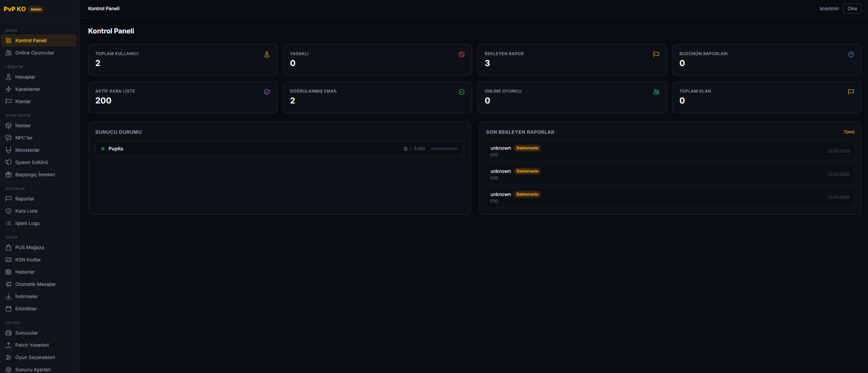Click the PvpKo server capacity bar
The image size is (868, 373).
(444, 149)
